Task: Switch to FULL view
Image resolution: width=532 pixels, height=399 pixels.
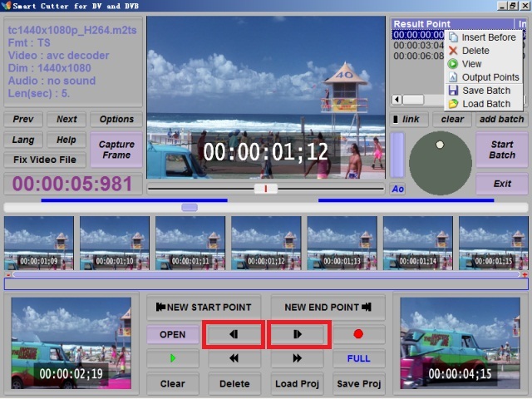Action: 358,358
